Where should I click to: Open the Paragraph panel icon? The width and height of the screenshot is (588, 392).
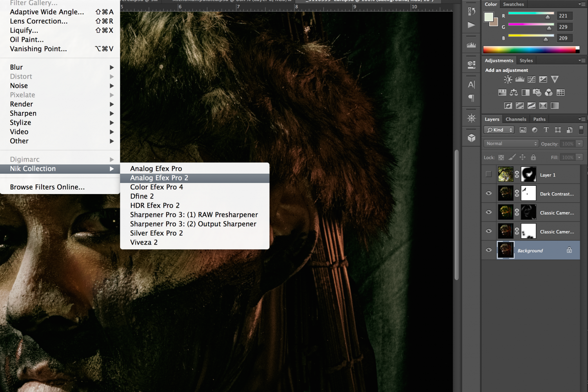pyautogui.click(x=472, y=98)
